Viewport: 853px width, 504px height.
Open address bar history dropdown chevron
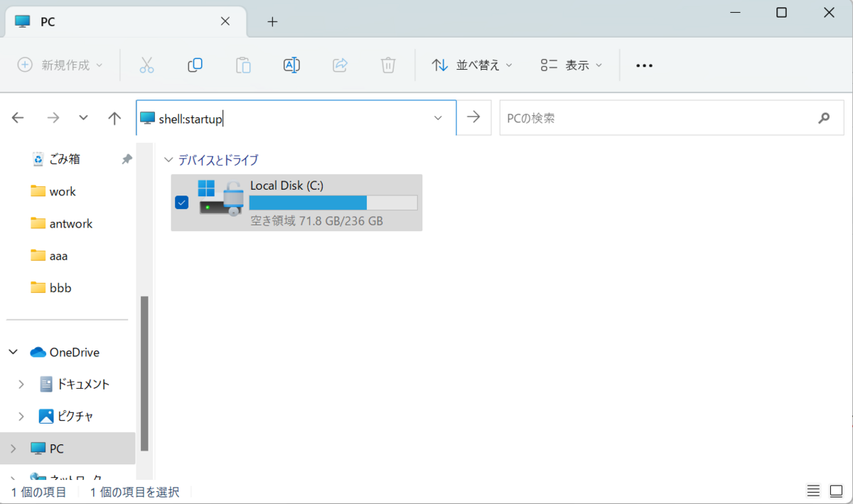pyautogui.click(x=438, y=118)
